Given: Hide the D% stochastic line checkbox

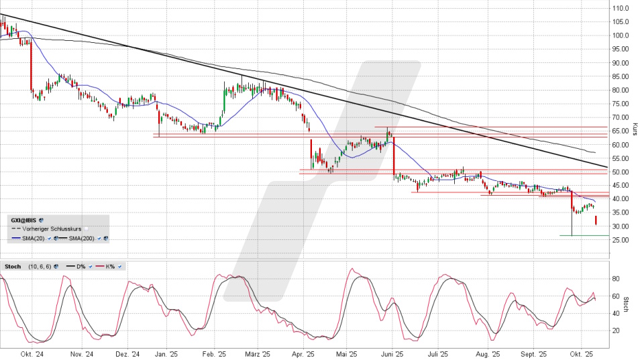Looking at the screenshot, I should pyautogui.click(x=91, y=267).
